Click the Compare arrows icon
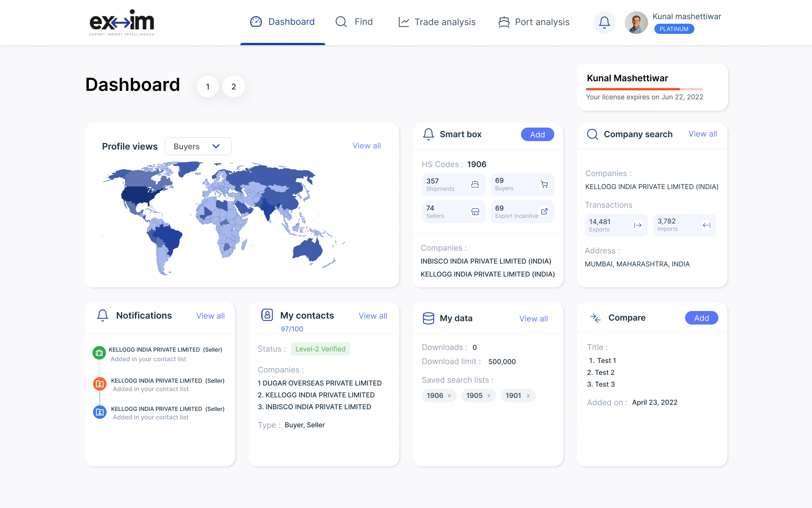 (595, 318)
